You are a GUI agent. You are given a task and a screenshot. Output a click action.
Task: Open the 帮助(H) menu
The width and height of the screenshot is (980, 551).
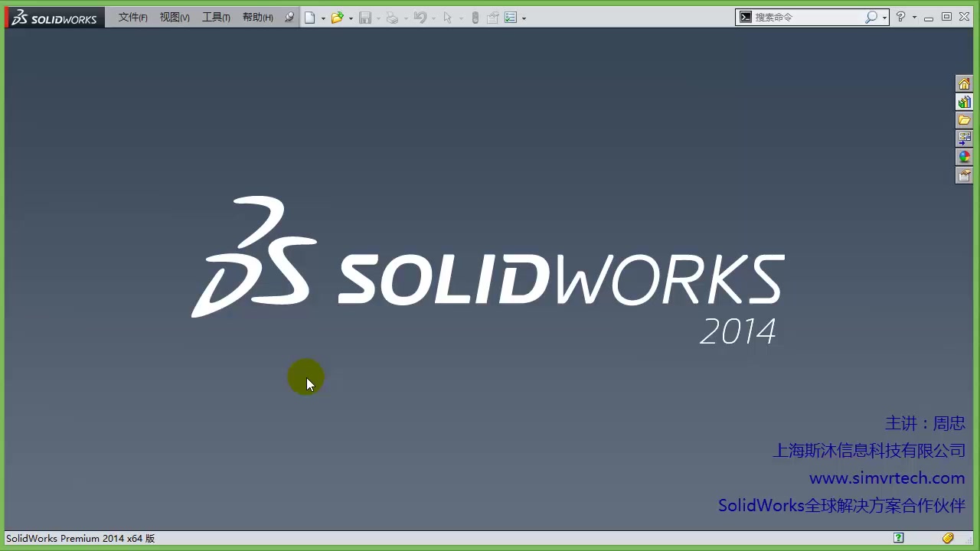[257, 18]
